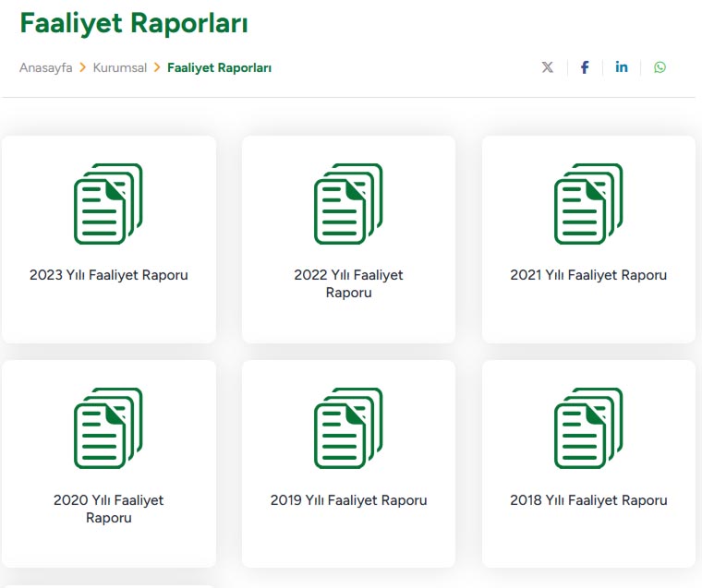The image size is (702, 588).
Task: Click the Faaliyet Raporları page heading
Action: coord(134,23)
